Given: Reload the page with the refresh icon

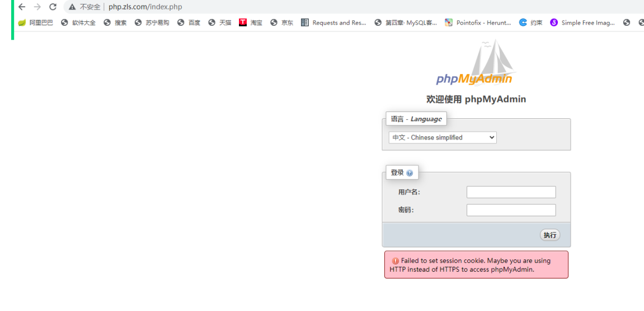Looking at the screenshot, I should tap(53, 7).
